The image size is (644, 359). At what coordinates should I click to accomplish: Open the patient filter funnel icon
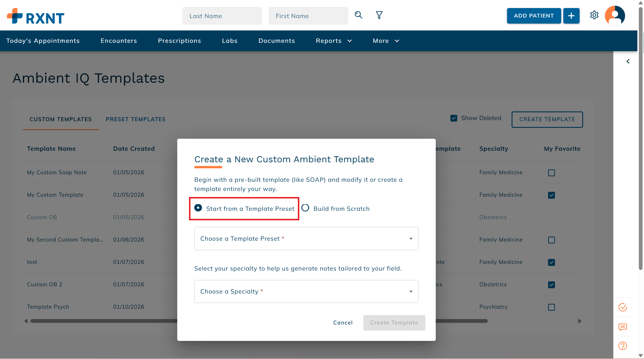pyautogui.click(x=379, y=15)
